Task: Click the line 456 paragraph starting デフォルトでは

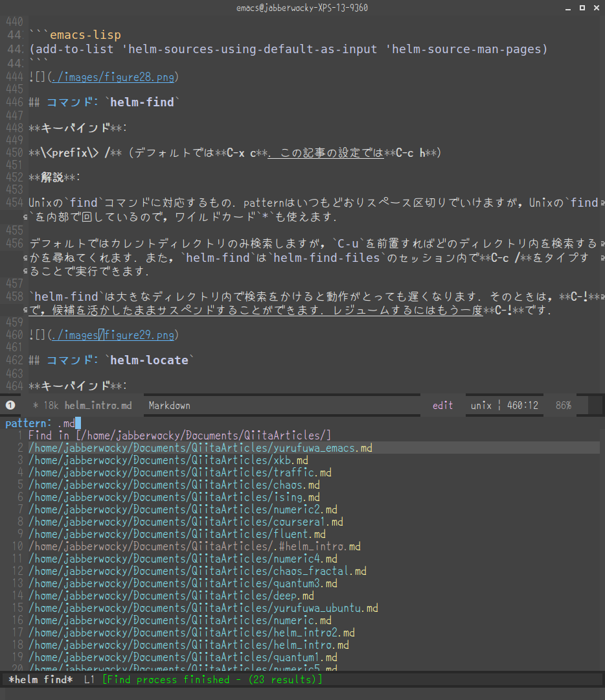Action: coord(314,257)
